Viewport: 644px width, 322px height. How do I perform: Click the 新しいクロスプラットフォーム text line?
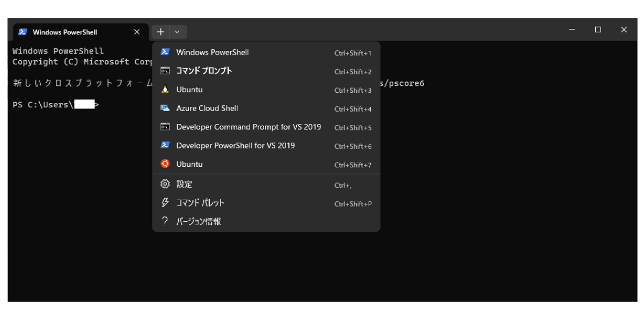82,83
